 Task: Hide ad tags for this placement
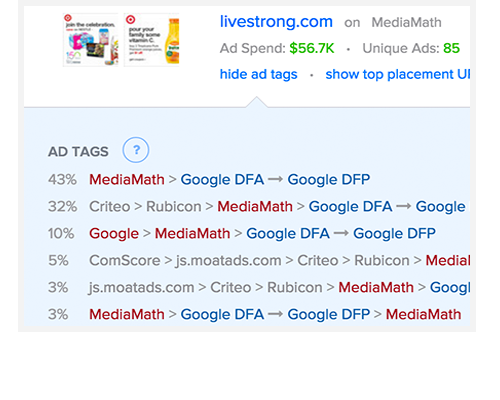(258, 74)
